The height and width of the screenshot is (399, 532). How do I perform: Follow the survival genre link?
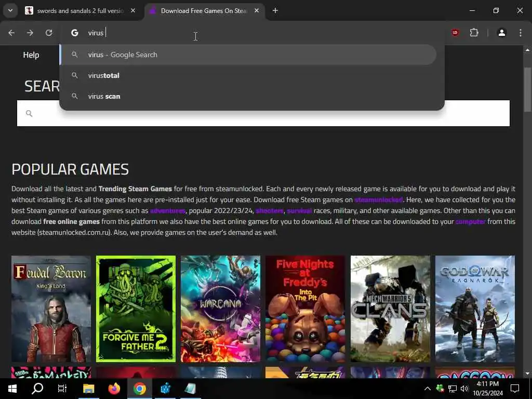click(299, 211)
